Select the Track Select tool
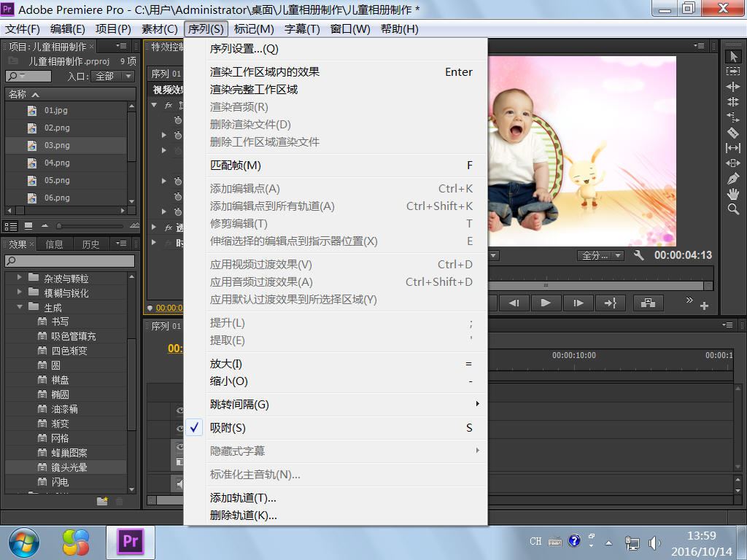 (732, 71)
